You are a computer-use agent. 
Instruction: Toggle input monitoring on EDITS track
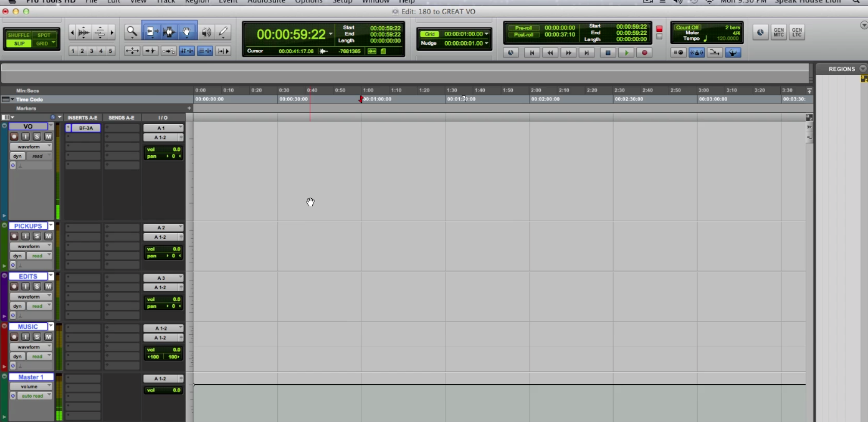click(x=26, y=287)
